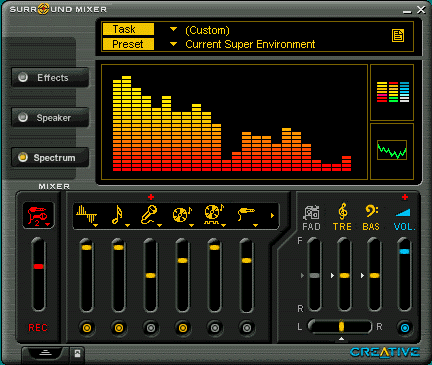Toggle the blue master volume mute
Screen dimensions: 432x365
point(405,328)
